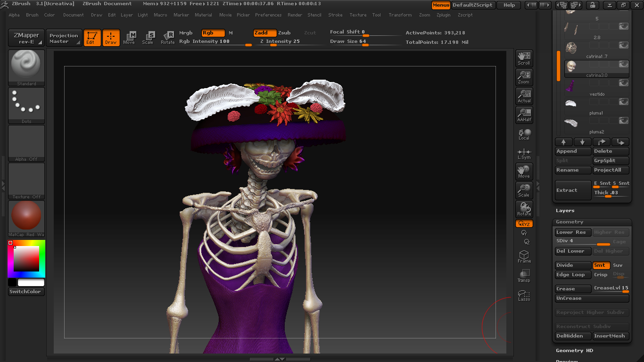Collapse the Geometry panel header
Viewport: 644px width, 362px height.
pos(570,222)
